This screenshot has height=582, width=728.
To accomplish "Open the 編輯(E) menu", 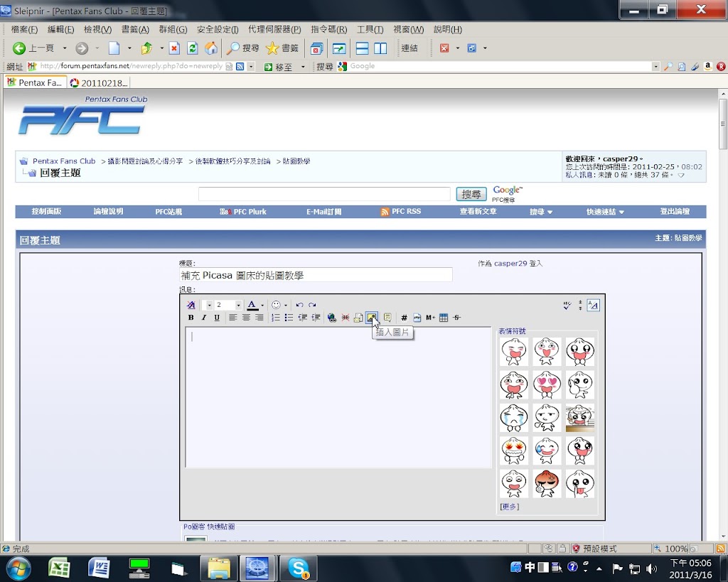I will click(x=61, y=29).
